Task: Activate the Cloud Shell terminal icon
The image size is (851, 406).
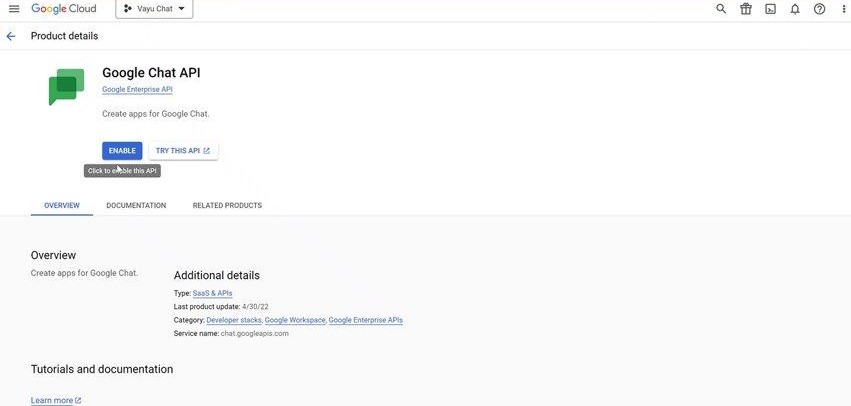Action: coord(770,9)
